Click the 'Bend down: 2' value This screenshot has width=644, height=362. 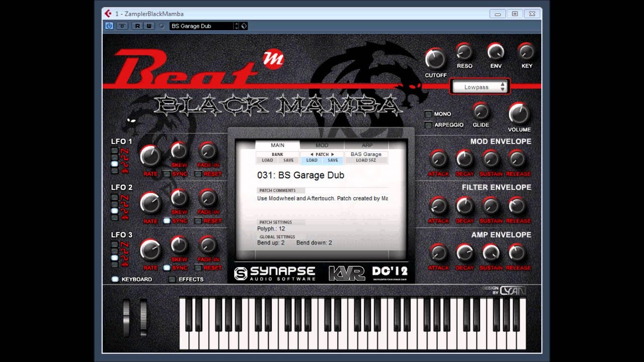click(314, 243)
